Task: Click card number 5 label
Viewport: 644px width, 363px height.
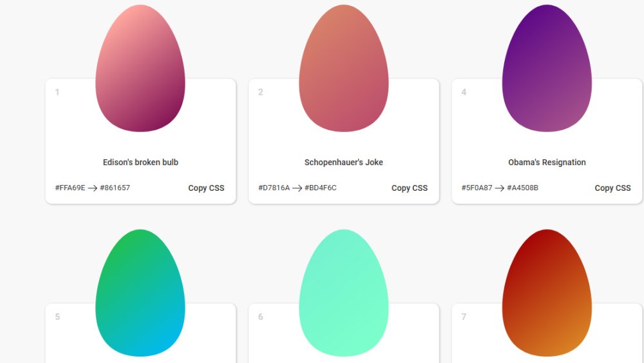Action: (57, 317)
